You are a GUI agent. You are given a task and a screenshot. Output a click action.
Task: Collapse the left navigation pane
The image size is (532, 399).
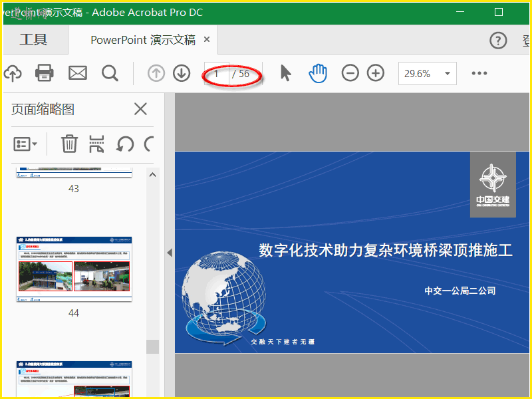pyautogui.click(x=170, y=253)
